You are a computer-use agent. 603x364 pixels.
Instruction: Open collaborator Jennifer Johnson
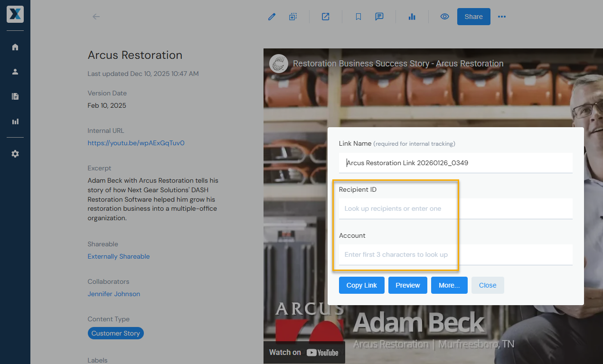[x=114, y=294]
